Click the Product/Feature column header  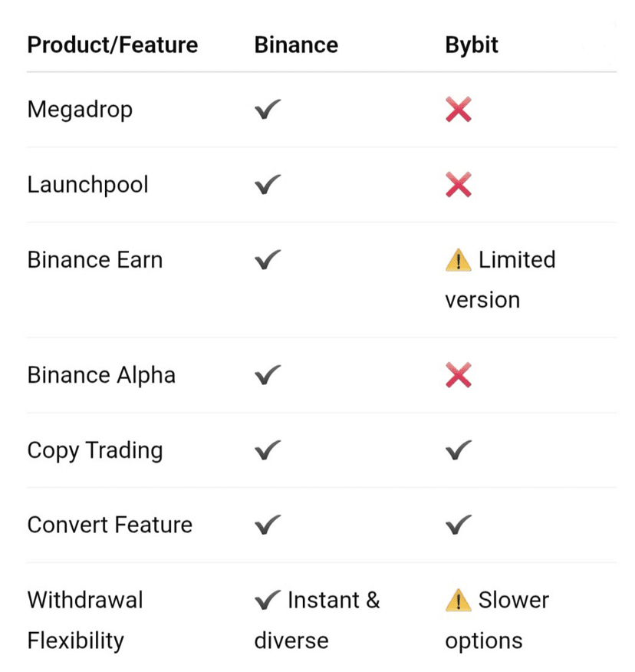pos(112,44)
